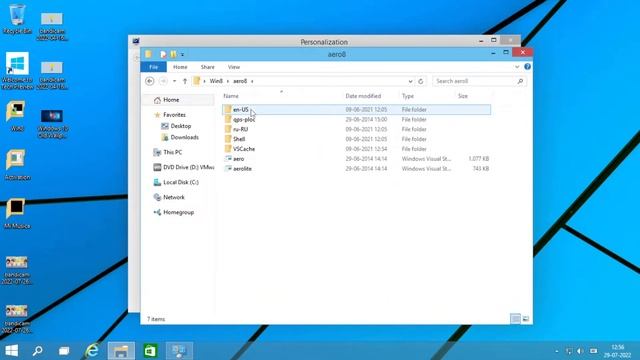Click the Start button on the taskbar

tap(11, 351)
